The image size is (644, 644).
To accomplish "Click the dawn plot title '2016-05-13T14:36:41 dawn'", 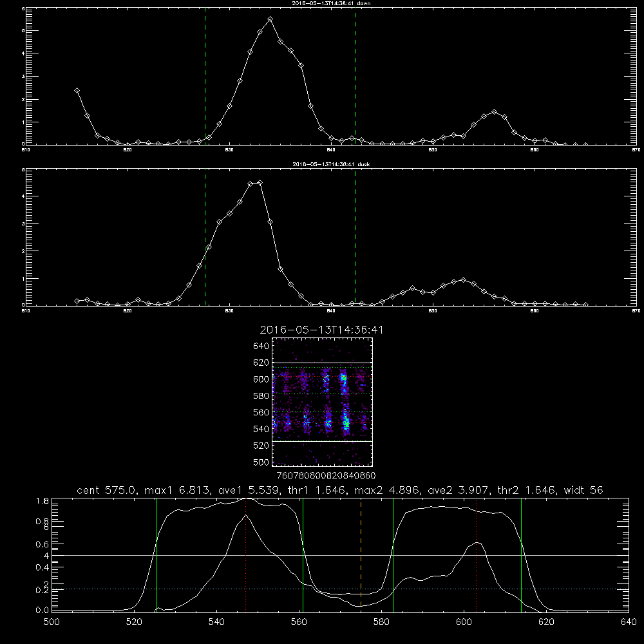I will coord(331,3).
